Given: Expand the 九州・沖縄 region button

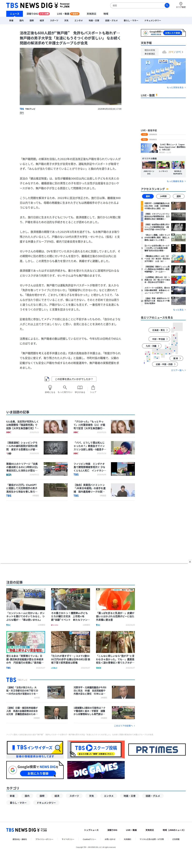Looking at the screenshot, I should pos(152,346).
